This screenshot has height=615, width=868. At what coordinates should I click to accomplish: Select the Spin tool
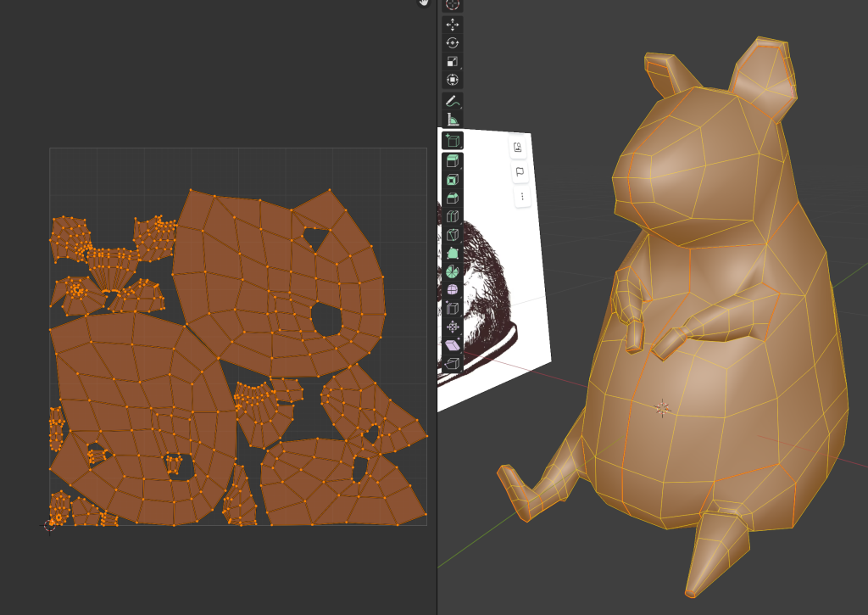coord(453,271)
